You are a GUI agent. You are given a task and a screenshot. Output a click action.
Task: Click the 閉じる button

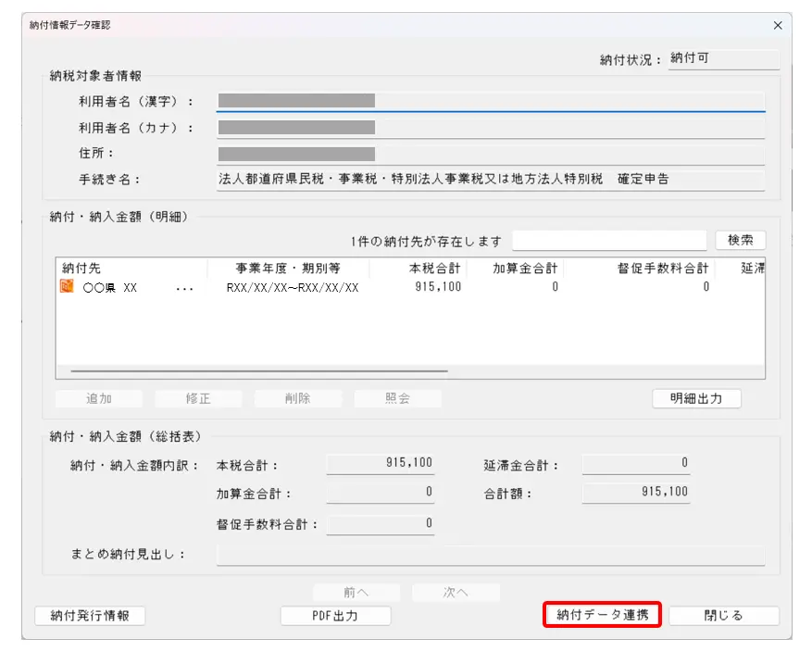723,615
